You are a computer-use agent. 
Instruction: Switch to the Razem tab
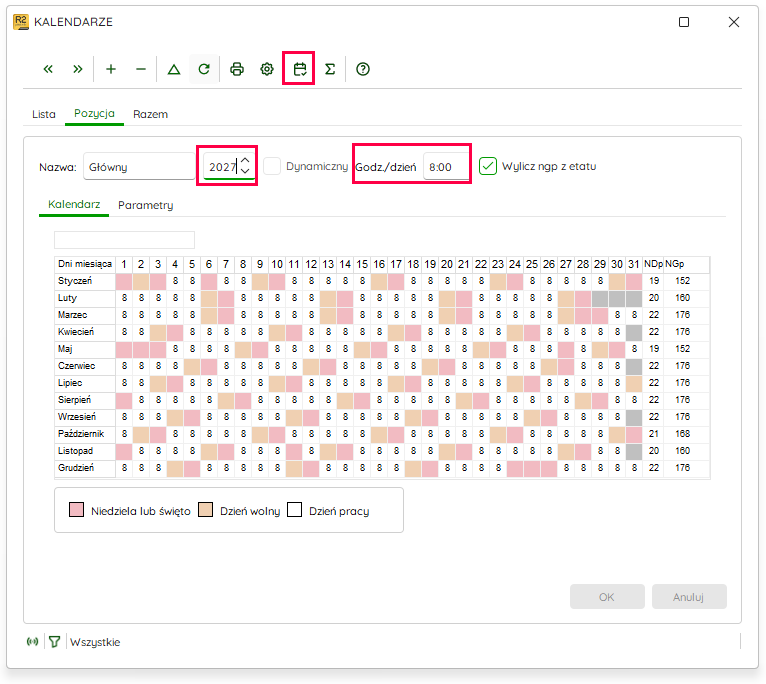click(x=150, y=114)
